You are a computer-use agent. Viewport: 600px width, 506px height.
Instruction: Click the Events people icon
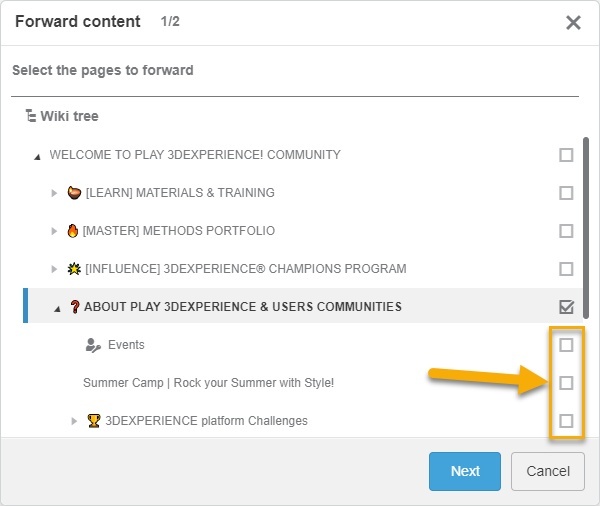click(93, 345)
